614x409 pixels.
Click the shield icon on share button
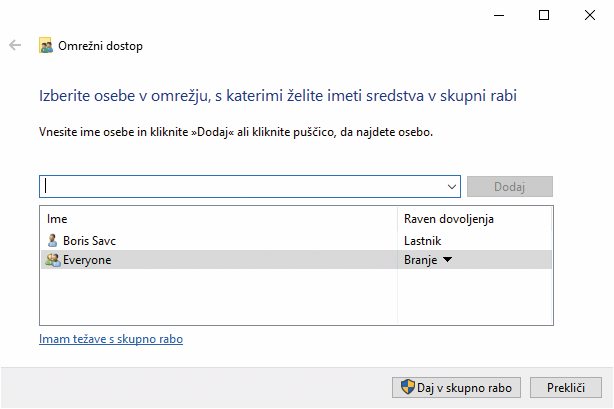(408, 387)
